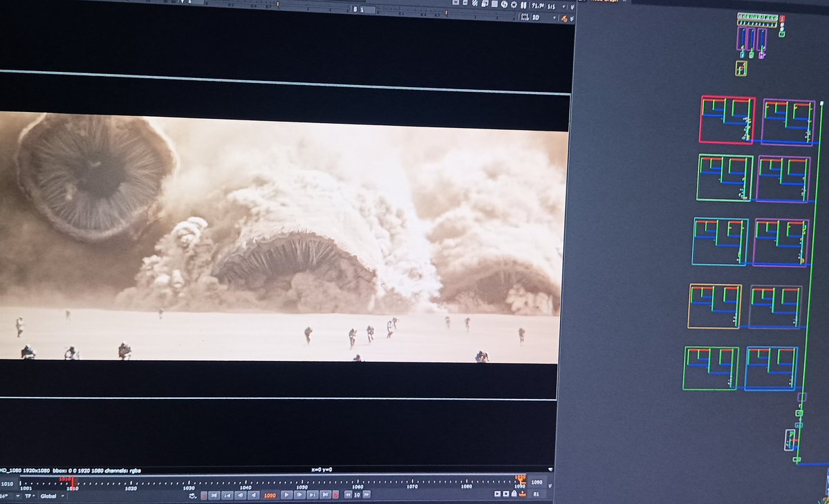Click the jump-to-first-frame transport icon
This screenshot has height=504, width=829.
[x=214, y=494]
